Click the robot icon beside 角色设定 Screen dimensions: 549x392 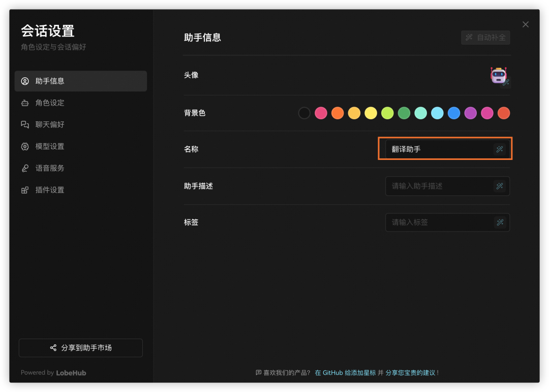point(25,103)
